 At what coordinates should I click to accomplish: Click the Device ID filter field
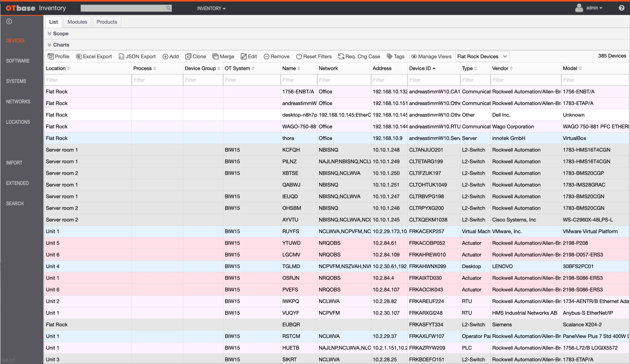[x=434, y=80]
